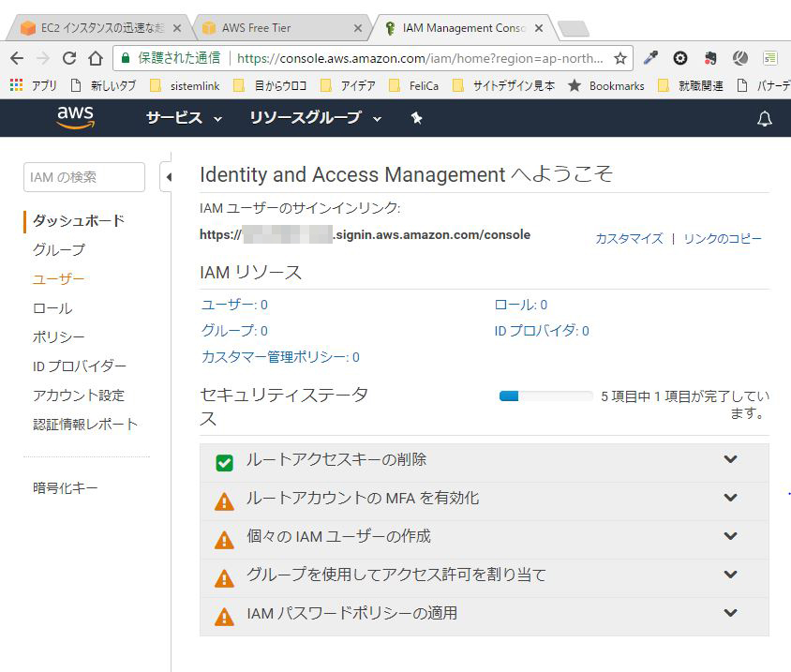Click the browser forward arrow
The width and height of the screenshot is (791, 672).
point(43,58)
